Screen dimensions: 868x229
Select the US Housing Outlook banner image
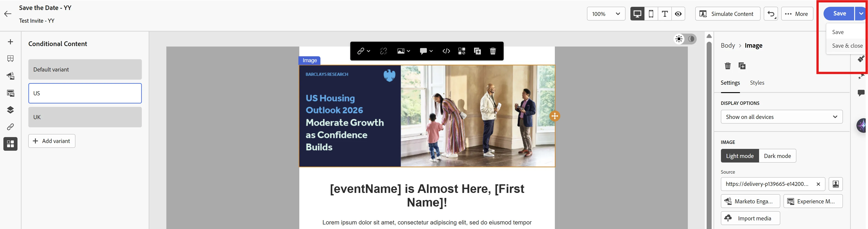point(427,116)
